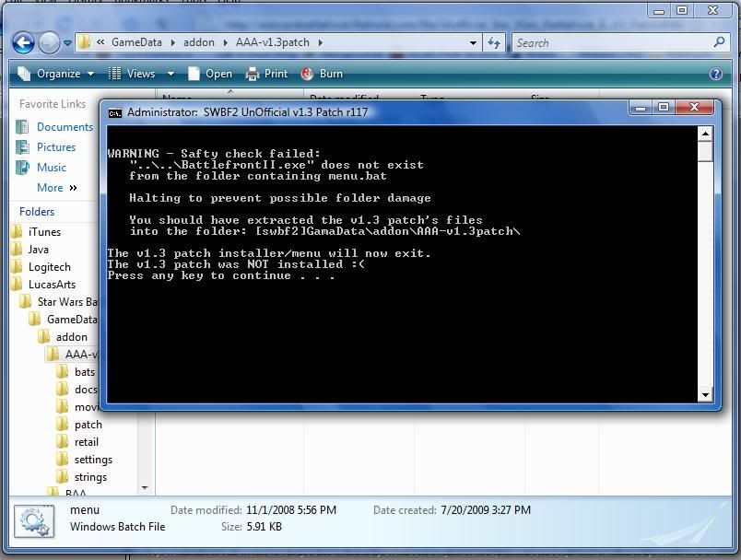Select the AAA-v1.3patch folder in tree
741x560 pixels.
click(81, 354)
